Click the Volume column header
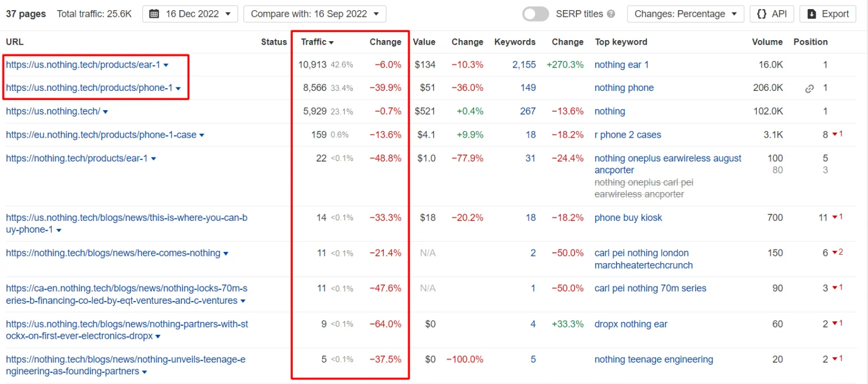The height and width of the screenshot is (384, 868). tap(767, 42)
